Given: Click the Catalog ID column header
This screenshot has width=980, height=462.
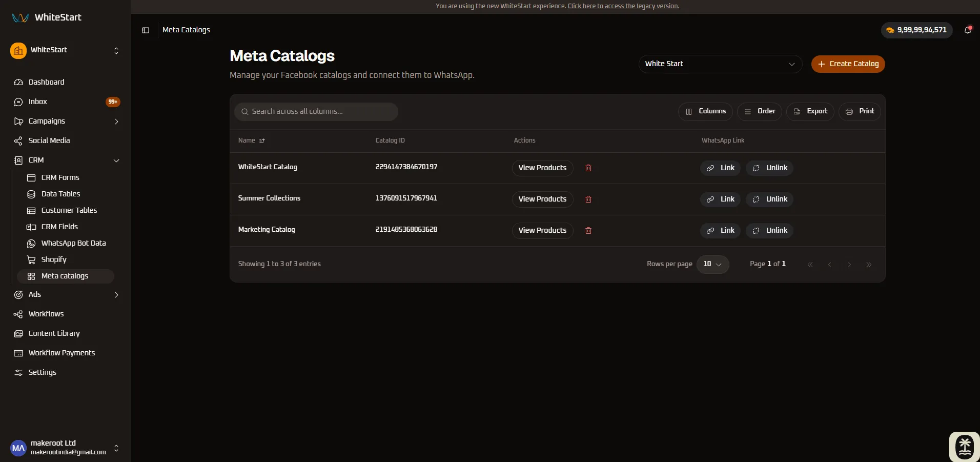Looking at the screenshot, I should [x=390, y=140].
